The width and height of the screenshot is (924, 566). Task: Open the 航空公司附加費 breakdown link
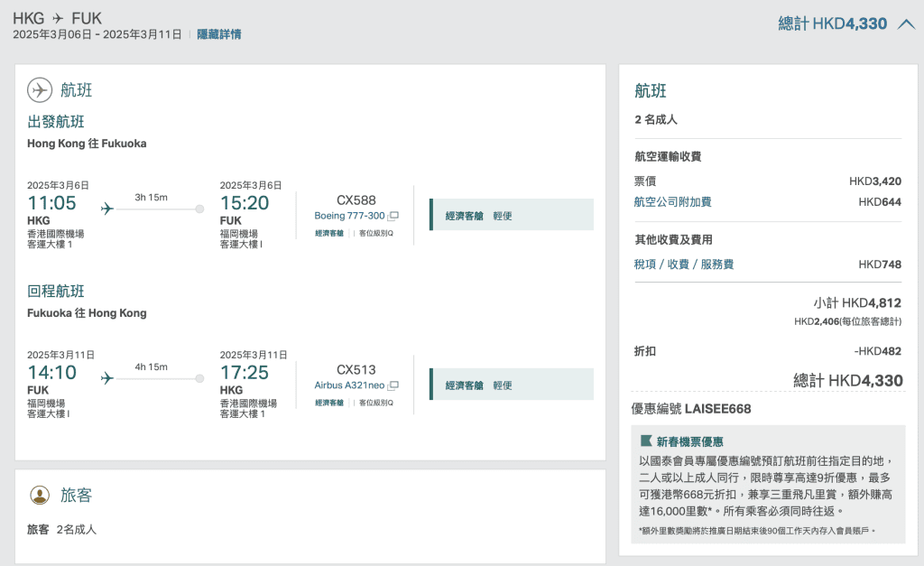[672, 202]
